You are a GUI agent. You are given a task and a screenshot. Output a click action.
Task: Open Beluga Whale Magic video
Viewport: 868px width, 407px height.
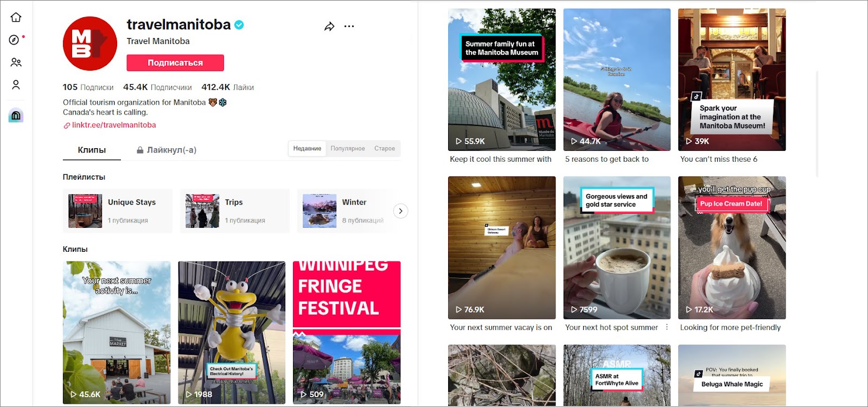[732, 376]
